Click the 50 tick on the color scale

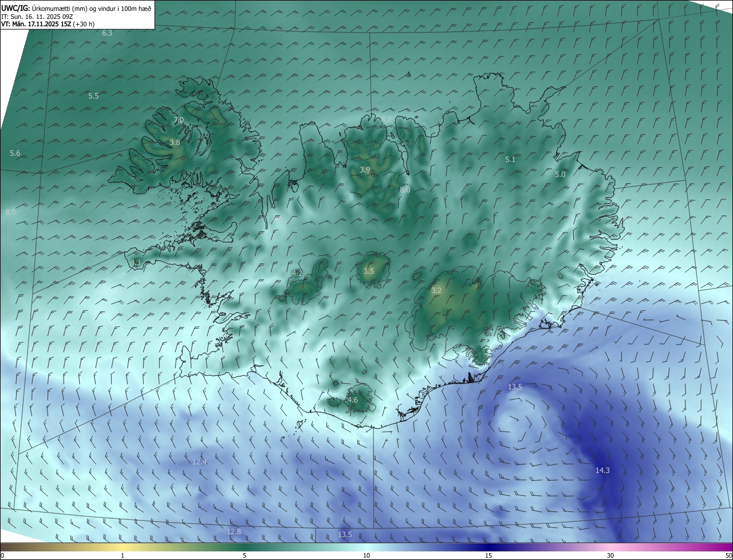pos(728,555)
